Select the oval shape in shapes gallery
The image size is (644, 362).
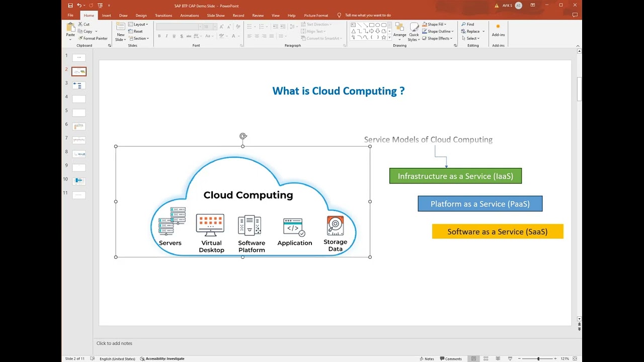[377, 25]
